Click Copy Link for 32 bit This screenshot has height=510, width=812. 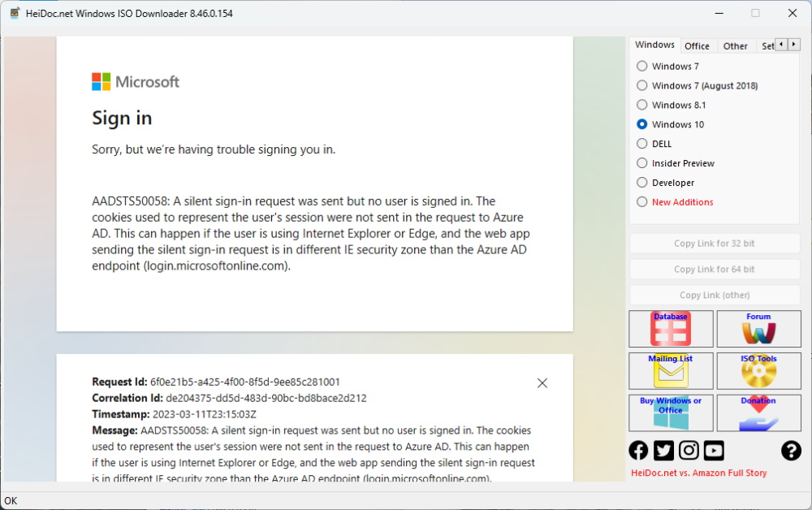[x=715, y=244]
